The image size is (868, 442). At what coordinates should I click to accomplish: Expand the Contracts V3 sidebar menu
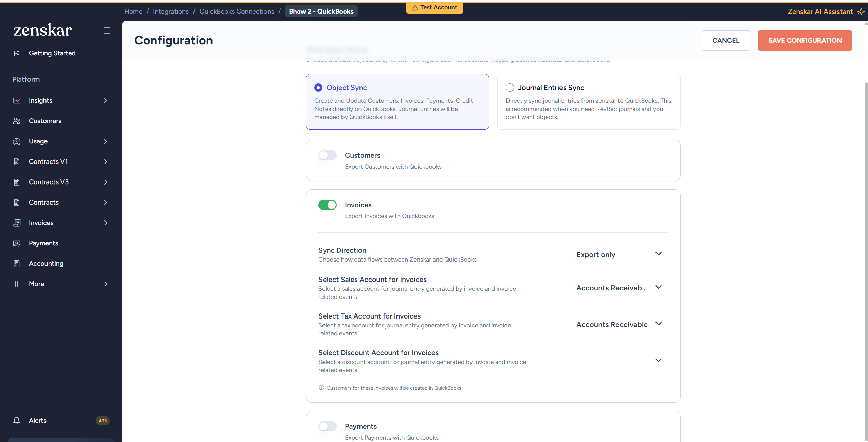click(x=106, y=182)
